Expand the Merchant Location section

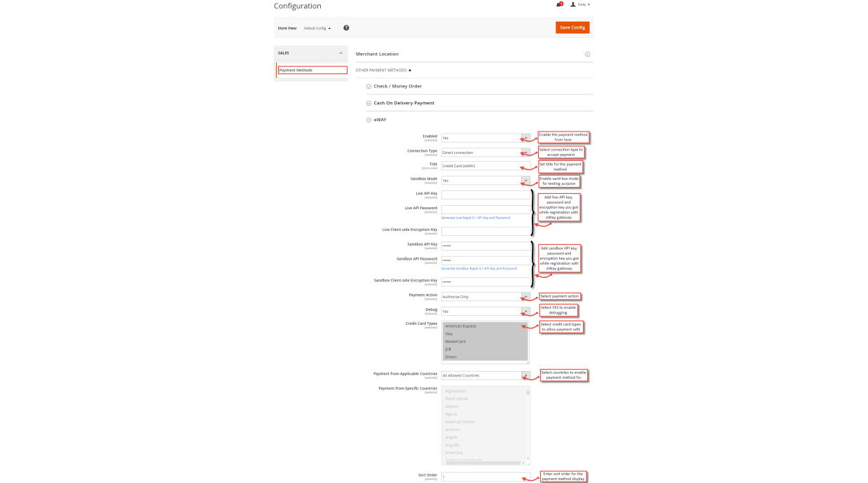click(x=474, y=54)
